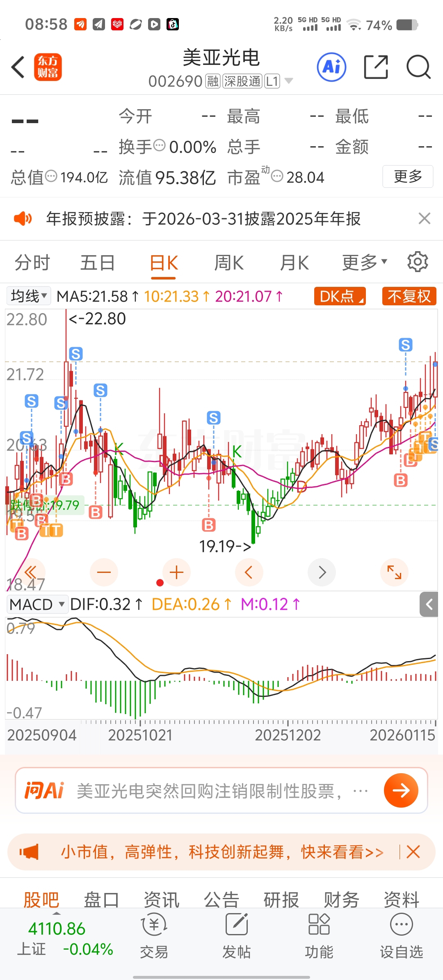The height and width of the screenshot is (980, 443).
Task: Tap 设自选 to add watchlist
Action: (x=402, y=936)
